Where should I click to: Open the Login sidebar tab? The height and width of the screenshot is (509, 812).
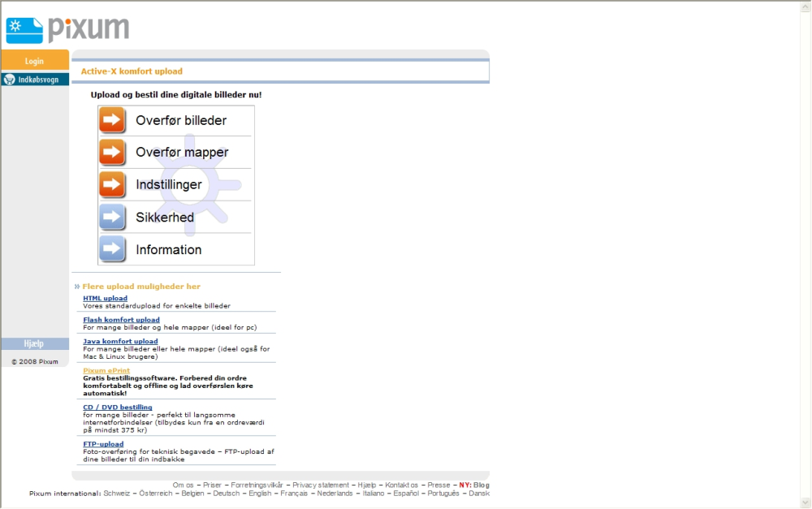pos(35,61)
